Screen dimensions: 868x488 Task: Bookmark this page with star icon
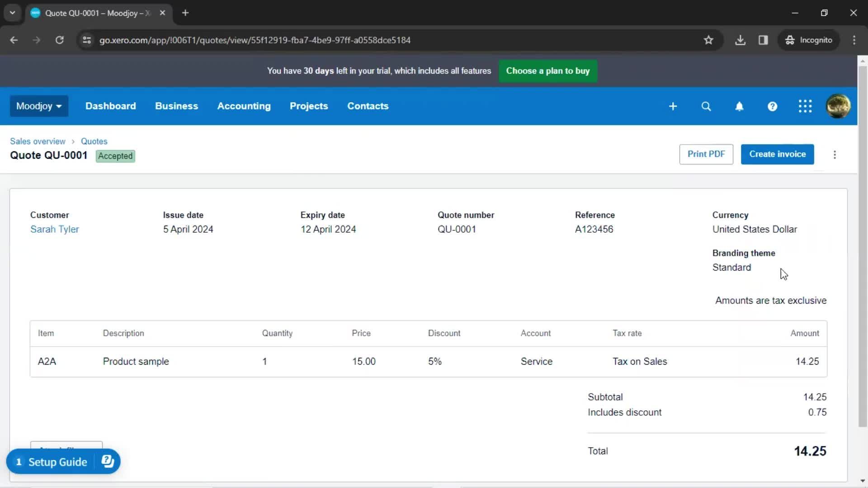coord(708,40)
